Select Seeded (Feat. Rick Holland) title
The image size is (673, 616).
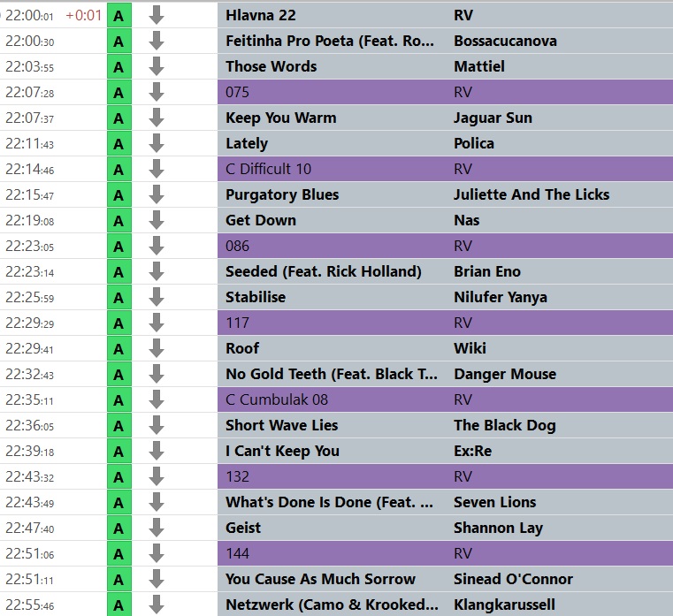(x=324, y=272)
